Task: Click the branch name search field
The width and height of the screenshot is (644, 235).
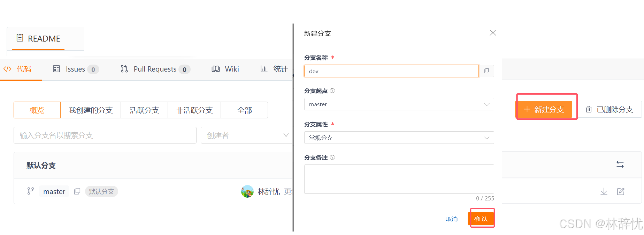Action: coord(105,135)
